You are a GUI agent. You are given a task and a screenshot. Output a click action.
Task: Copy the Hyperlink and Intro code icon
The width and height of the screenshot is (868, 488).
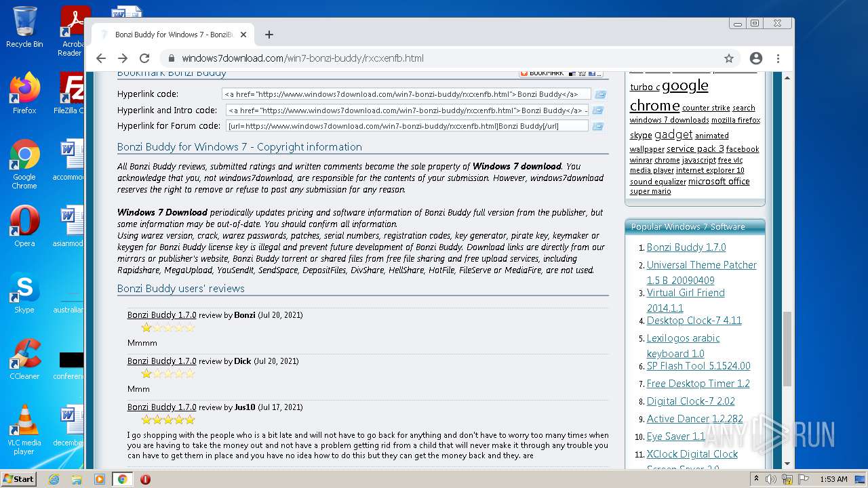tap(598, 110)
